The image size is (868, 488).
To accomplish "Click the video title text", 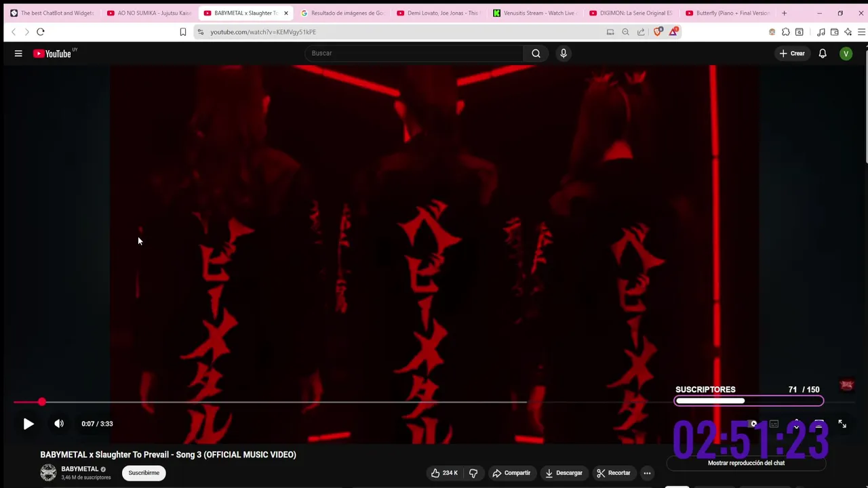I will pos(168,455).
